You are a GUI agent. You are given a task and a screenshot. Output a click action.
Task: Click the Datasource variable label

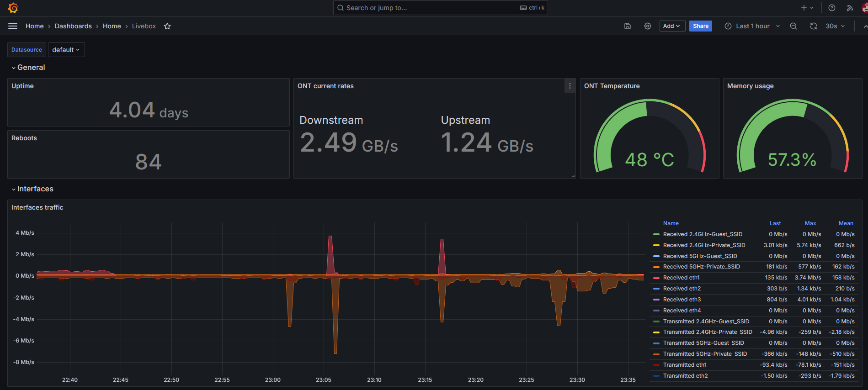[x=27, y=50]
